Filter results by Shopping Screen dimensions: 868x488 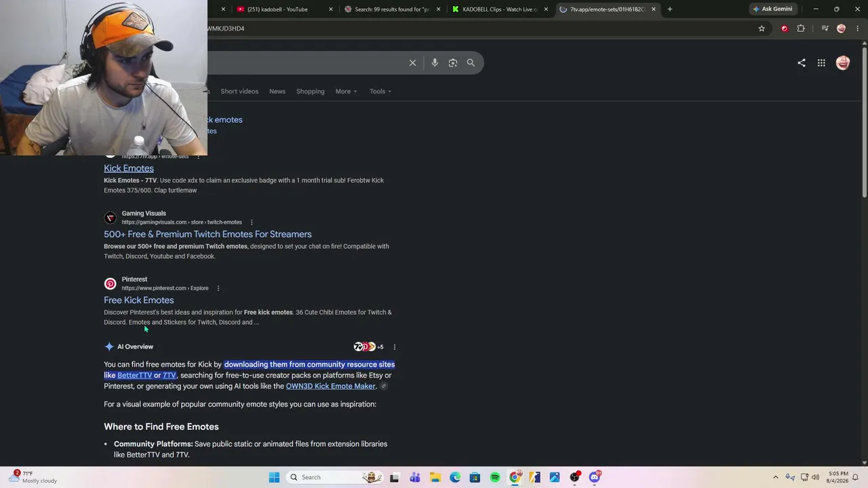coord(311,91)
